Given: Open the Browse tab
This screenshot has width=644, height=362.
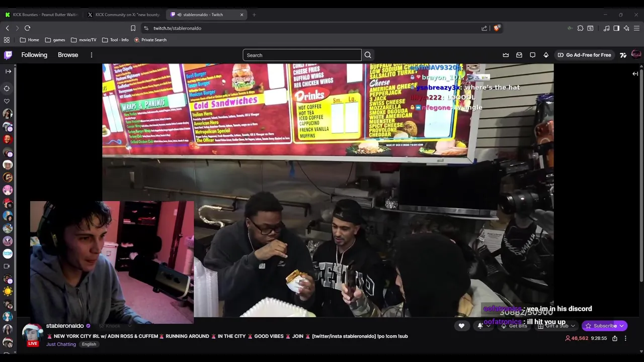Looking at the screenshot, I should coord(68,55).
